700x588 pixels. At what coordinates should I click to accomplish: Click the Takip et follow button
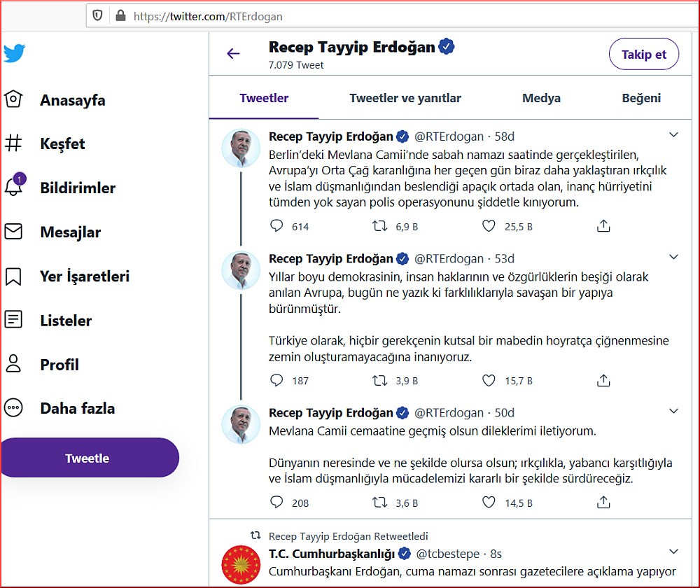click(644, 54)
